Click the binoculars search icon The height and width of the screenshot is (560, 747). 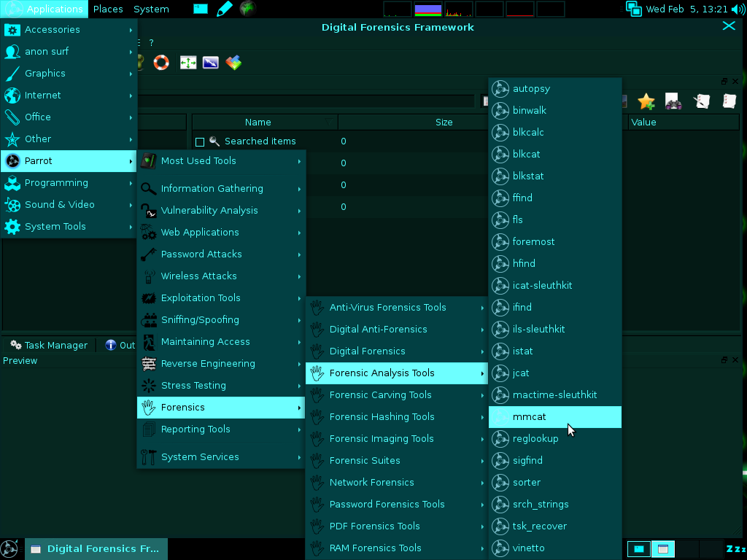[673, 101]
